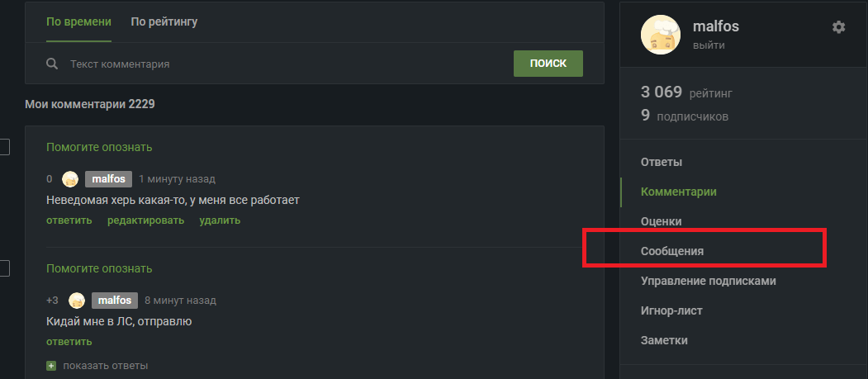Click avatar beside the 8 минут назад comment

(77, 301)
